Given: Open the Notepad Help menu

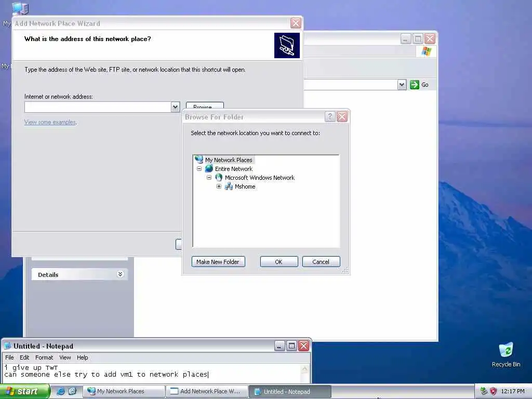Looking at the screenshot, I should click(x=83, y=357).
